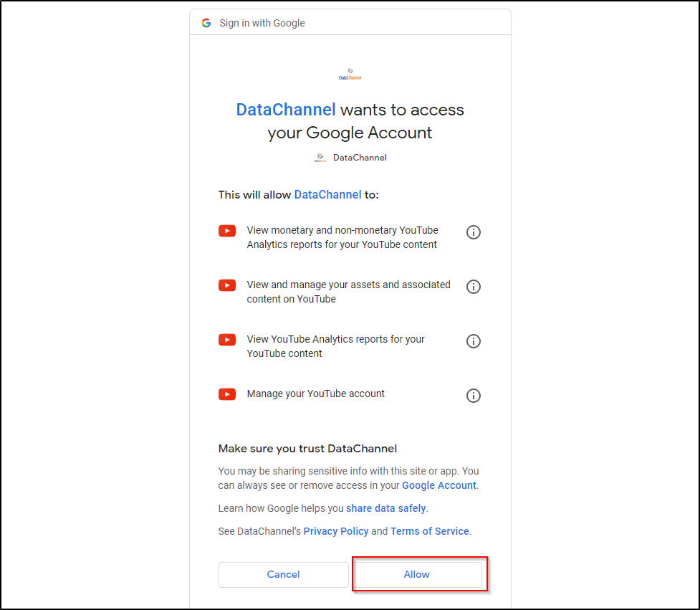The image size is (700, 610).
Task: Click the 'Make sure you trust DataChannel' heading
Action: [307, 448]
